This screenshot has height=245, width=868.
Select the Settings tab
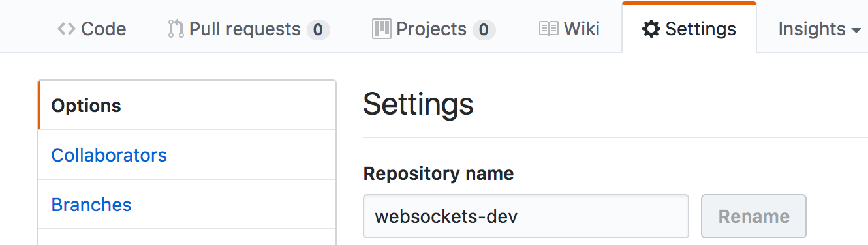[x=689, y=27]
